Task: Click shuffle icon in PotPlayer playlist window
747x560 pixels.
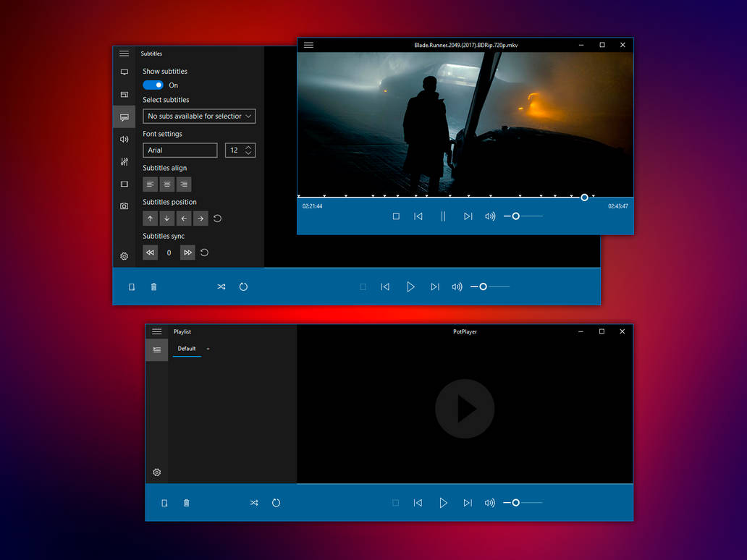Action: coord(254,503)
